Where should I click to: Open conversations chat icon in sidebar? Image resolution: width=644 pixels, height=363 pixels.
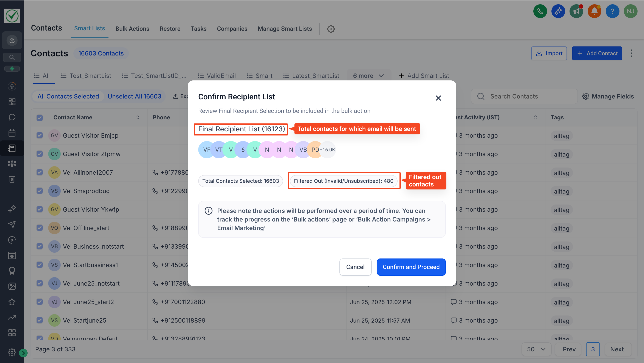click(x=12, y=117)
